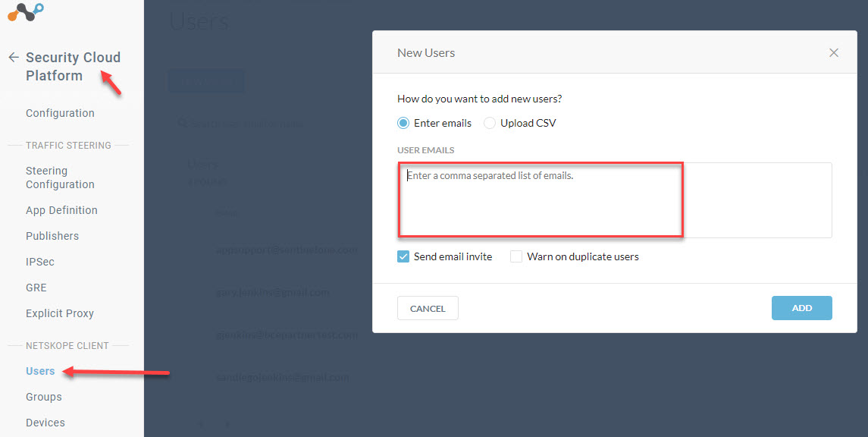Go to App Definition page
Viewport: 868px width, 437px height.
tap(61, 210)
